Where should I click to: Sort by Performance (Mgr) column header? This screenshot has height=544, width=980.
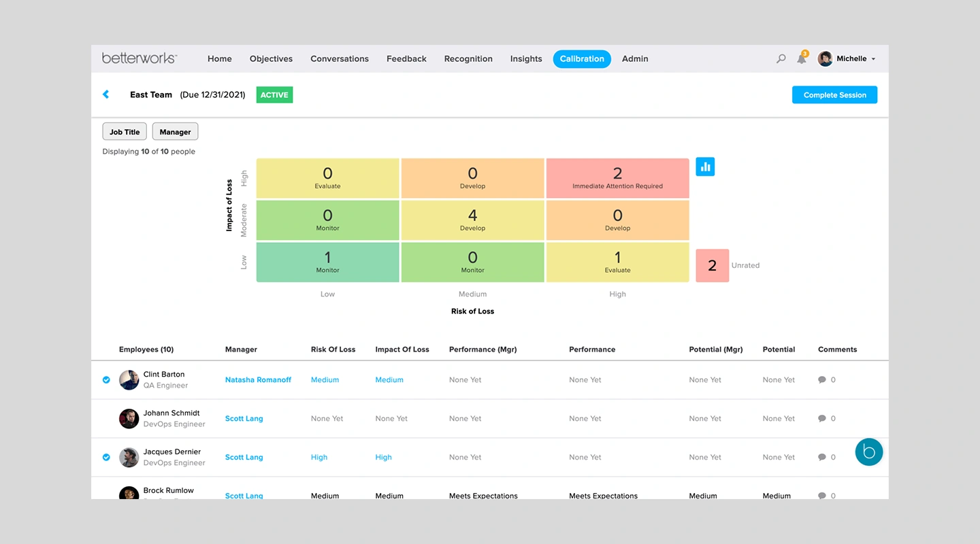pyautogui.click(x=483, y=350)
